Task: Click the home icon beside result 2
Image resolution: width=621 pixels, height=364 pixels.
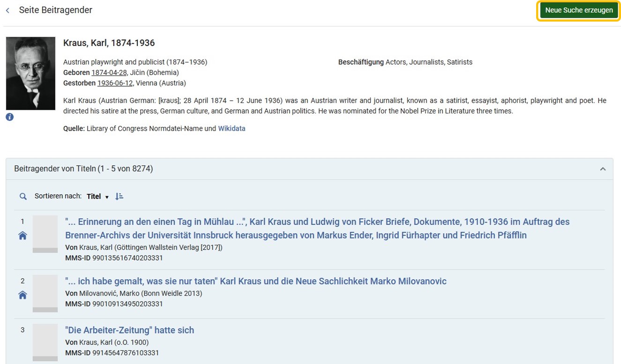Action: [x=22, y=295]
